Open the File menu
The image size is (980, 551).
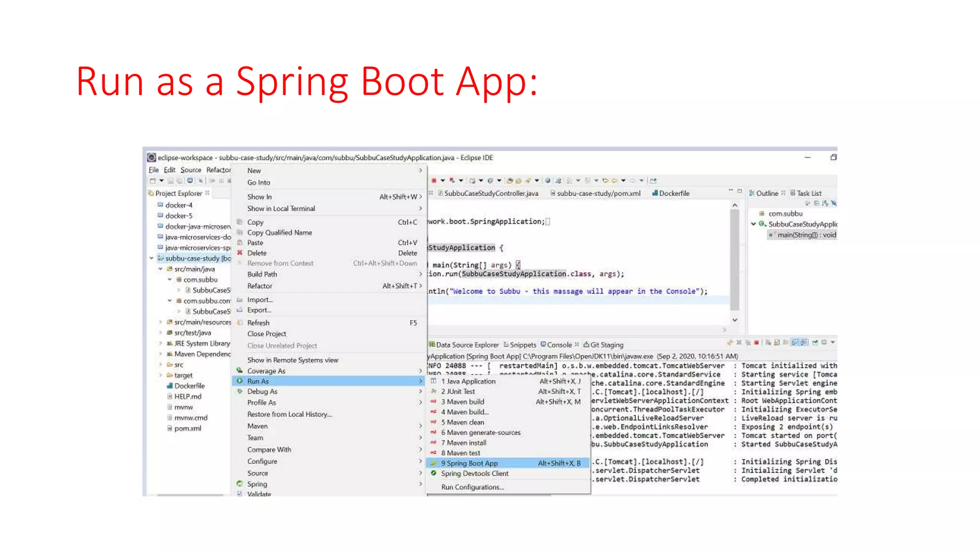pyautogui.click(x=153, y=170)
